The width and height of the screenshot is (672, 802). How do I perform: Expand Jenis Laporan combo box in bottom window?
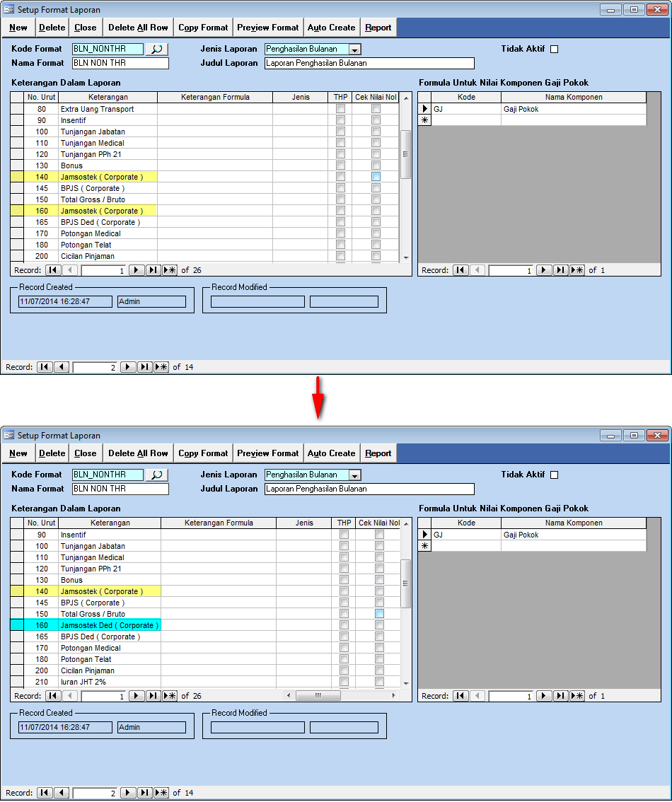click(x=355, y=475)
